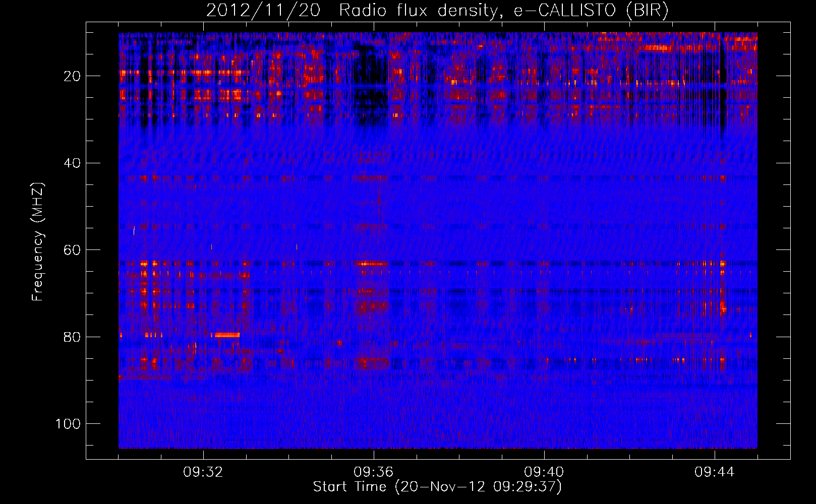Select the 09:44 time tick label
Viewport: 816px width, 504px height.
click(x=715, y=472)
